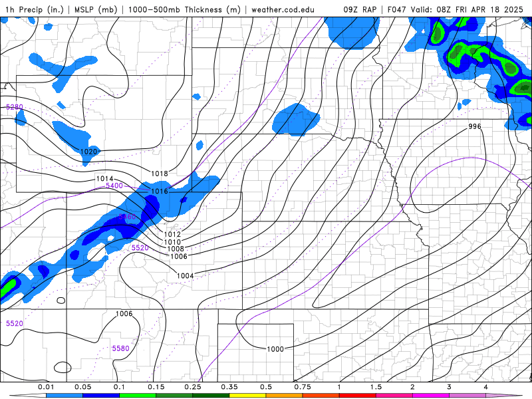Click the '1000-500mb Thickness (m)' header text

(x=184, y=9)
